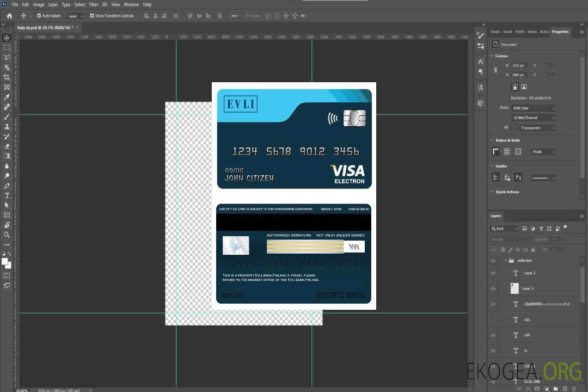Select the Horizontal Type tool
This screenshot has width=588, height=392.
click(7, 195)
